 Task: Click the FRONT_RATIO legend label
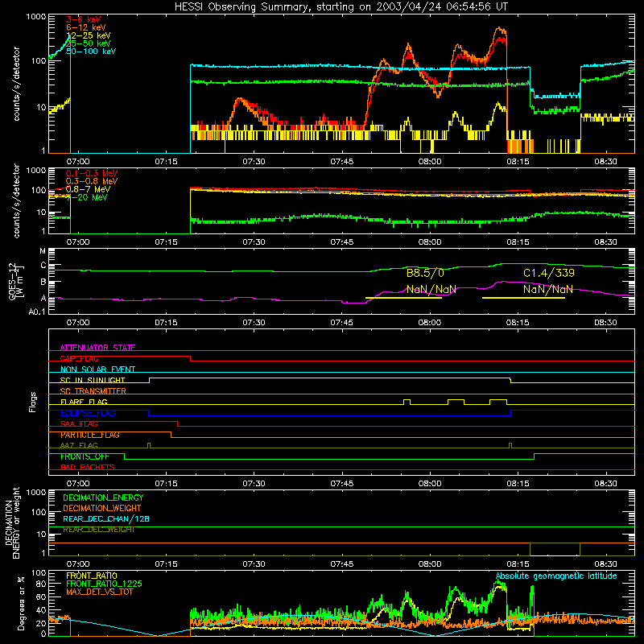coord(92,576)
